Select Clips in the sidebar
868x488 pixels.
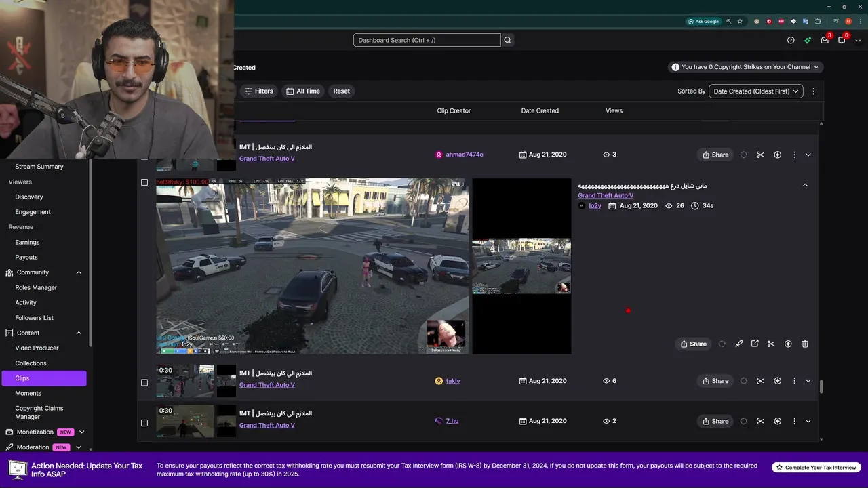[x=43, y=378]
